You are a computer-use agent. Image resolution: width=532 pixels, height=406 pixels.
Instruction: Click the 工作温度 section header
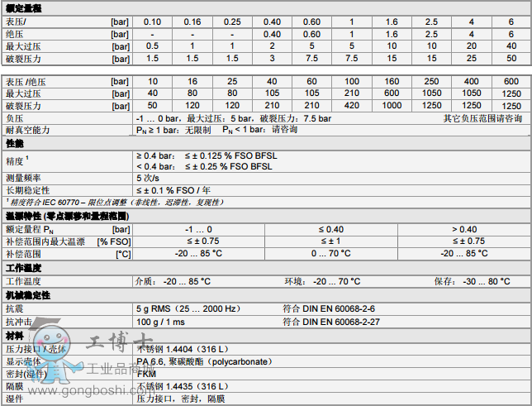click(x=23, y=268)
